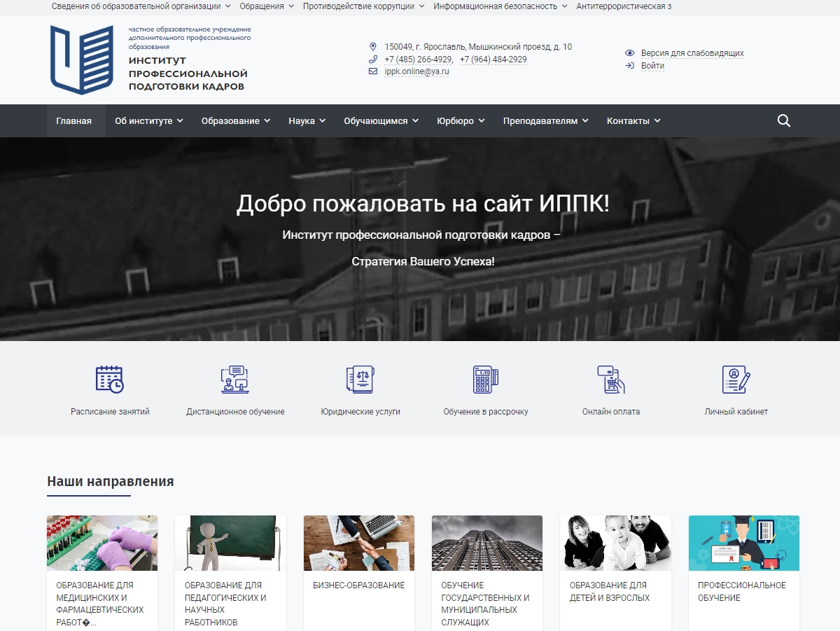This screenshot has width=840, height=631.
Task: Click the Войти login link
Action: [x=652, y=66]
